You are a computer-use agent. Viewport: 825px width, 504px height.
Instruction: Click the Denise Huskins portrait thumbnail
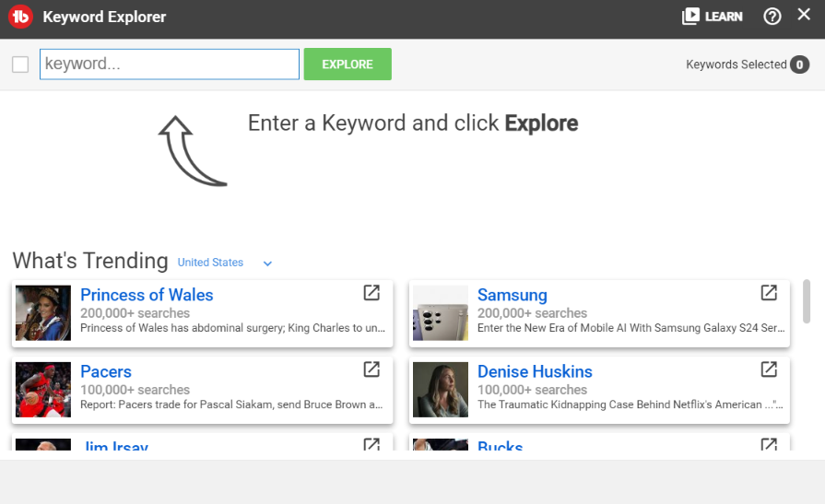coord(441,390)
